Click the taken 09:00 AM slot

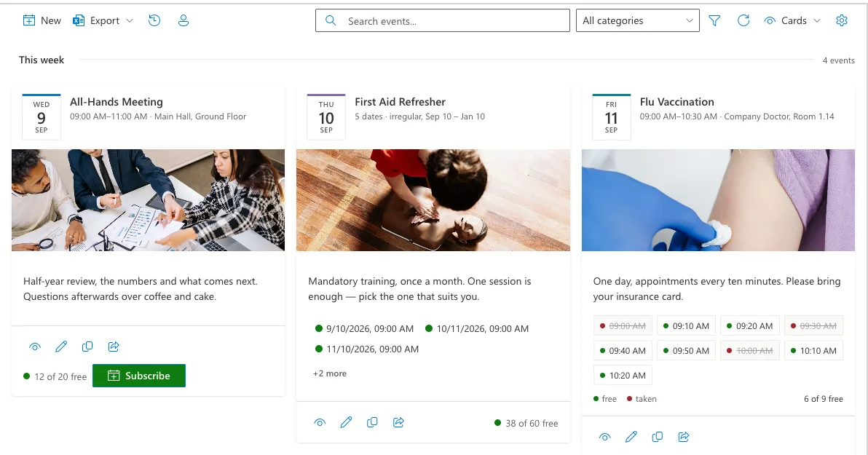click(x=623, y=326)
